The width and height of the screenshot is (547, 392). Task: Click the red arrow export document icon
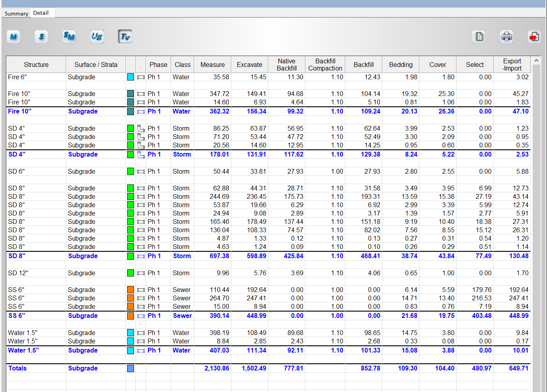click(534, 37)
